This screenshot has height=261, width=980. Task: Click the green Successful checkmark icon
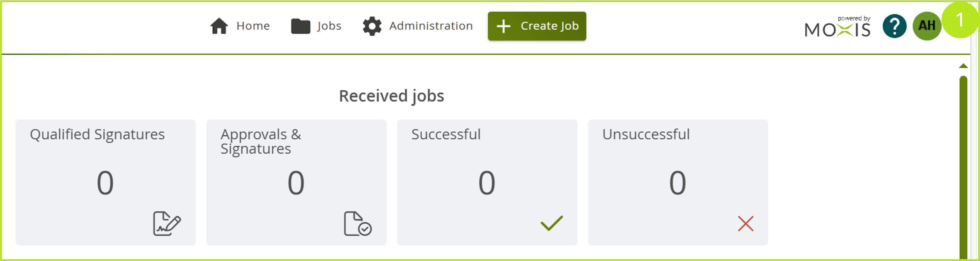(551, 223)
